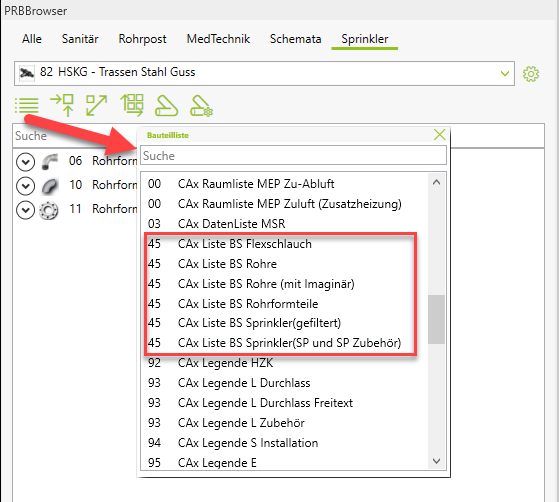559x502 pixels.
Task: Expand the 10 Rohrform tree entry
Action: click(x=26, y=186)
